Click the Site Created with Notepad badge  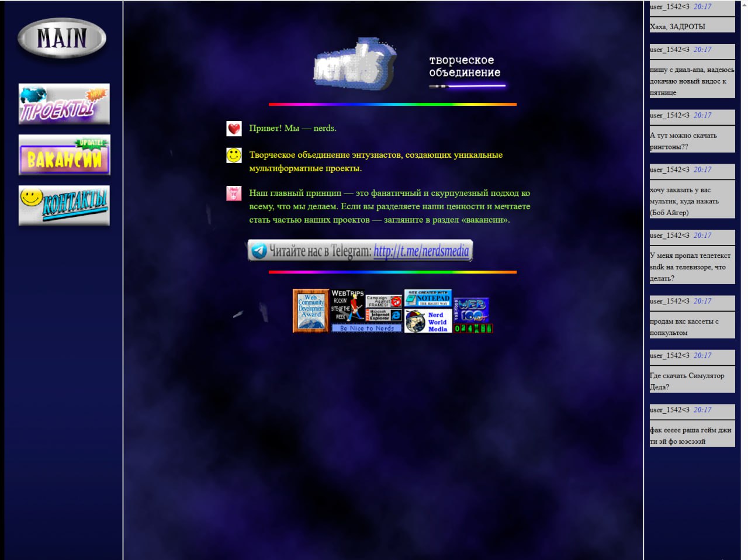point(428,298)
